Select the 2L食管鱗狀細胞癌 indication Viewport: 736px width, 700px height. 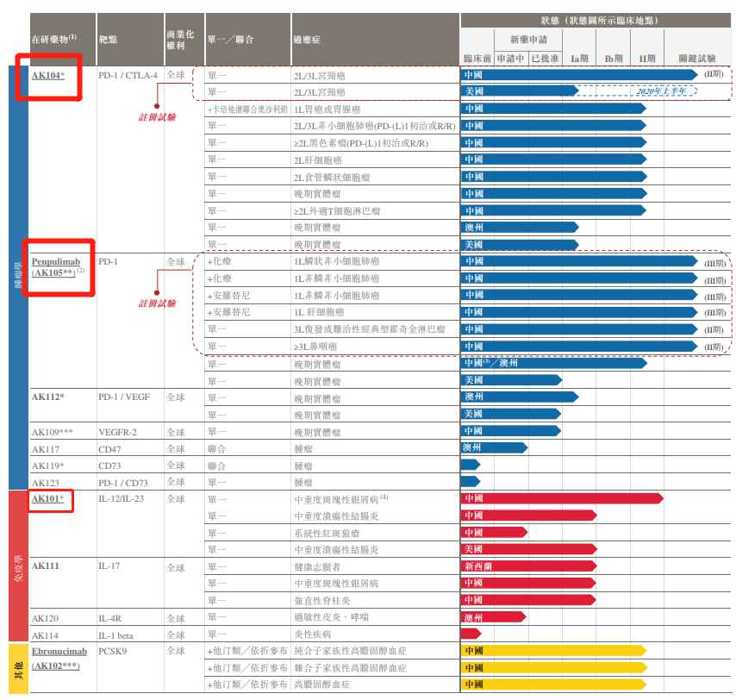[332, 177]
